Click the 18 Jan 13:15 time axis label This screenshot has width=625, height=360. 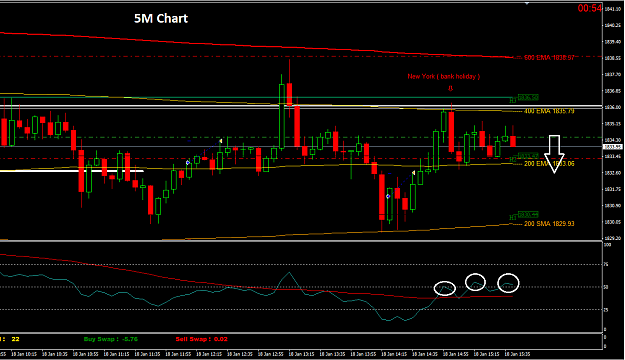click(x=301, y=354)
